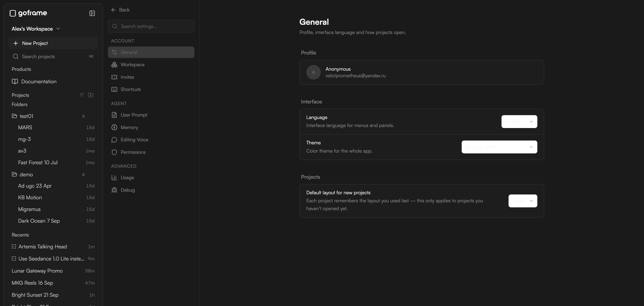Viewport: 644px width, 306px height.
Task: Click the General sliders icon
Action: [x=114, y=52]
